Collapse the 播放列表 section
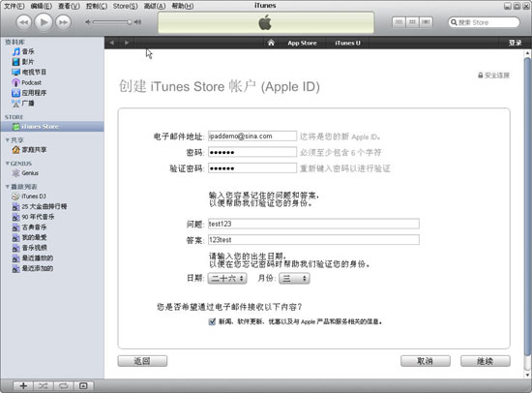This screenshot has width=532, height=393. tap(7, 187)
